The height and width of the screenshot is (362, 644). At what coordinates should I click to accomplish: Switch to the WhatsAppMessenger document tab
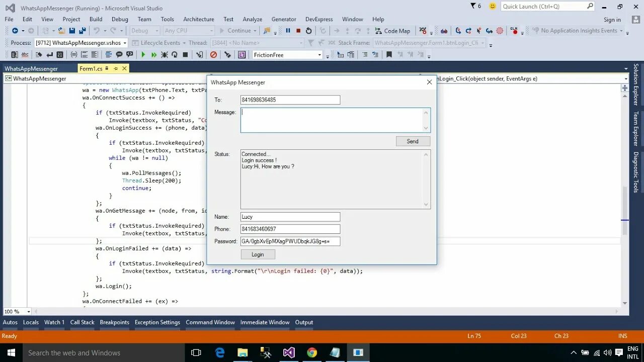(31, 68)
